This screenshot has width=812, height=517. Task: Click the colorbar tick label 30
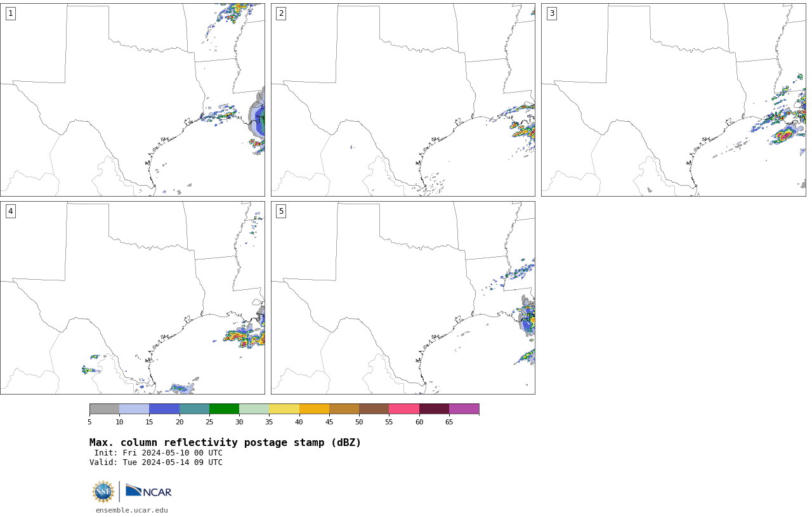pyautogui.click(x=239, y=422)
